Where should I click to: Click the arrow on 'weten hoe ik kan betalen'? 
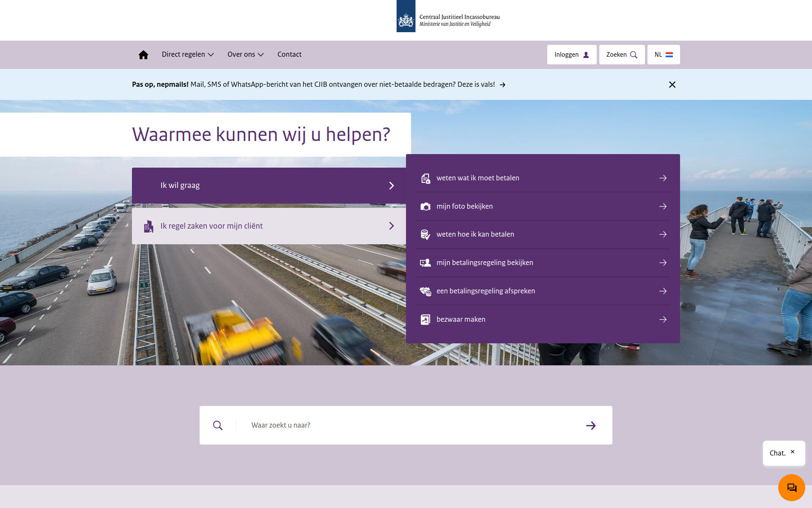[663, 235]
